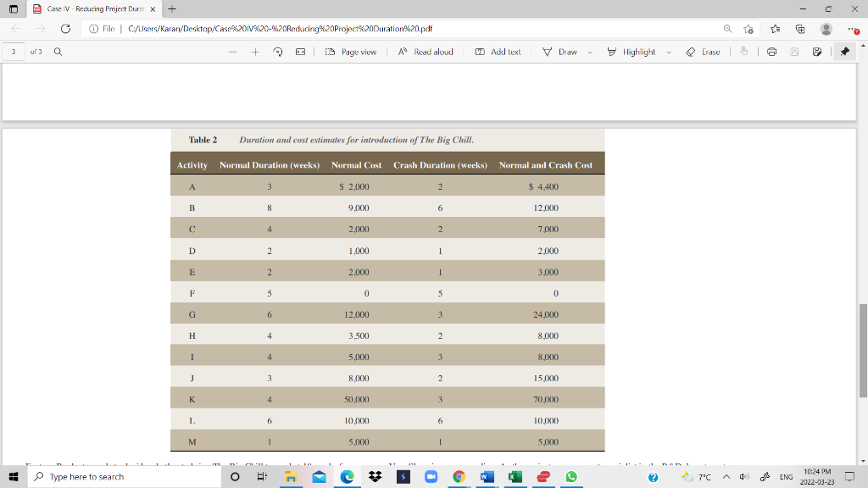Viewport: 868px width, 488px height.
Task: Close the Case IV PDF tab
Action: click(x=153, y=9)
